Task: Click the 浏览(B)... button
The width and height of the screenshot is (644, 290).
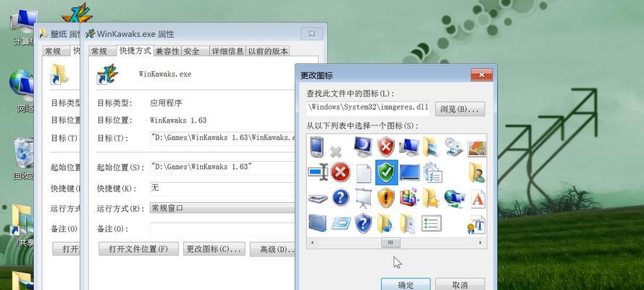Action: (x=460, y=109)
